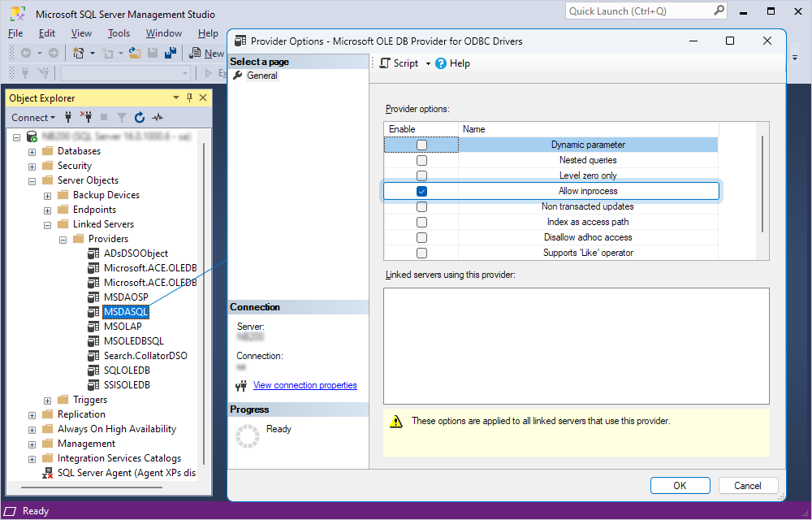
Task: Collapse the Providers tree node
Action: 63,239
